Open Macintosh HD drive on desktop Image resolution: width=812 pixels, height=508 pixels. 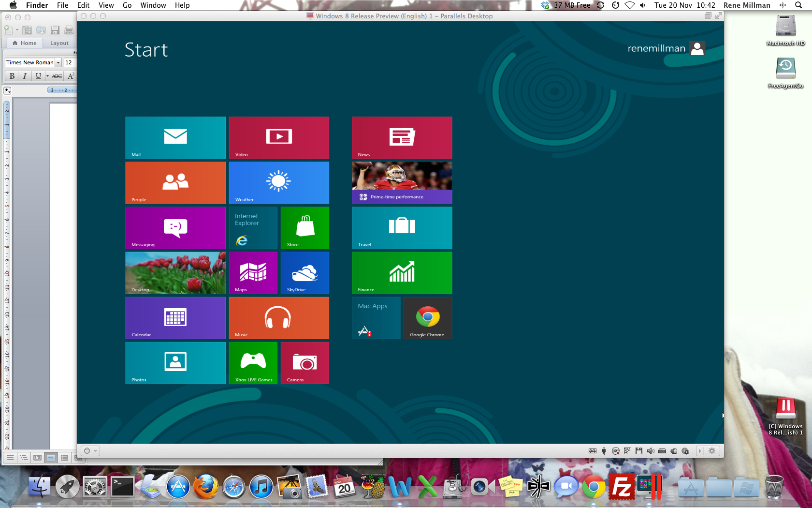tap(786, 30)
